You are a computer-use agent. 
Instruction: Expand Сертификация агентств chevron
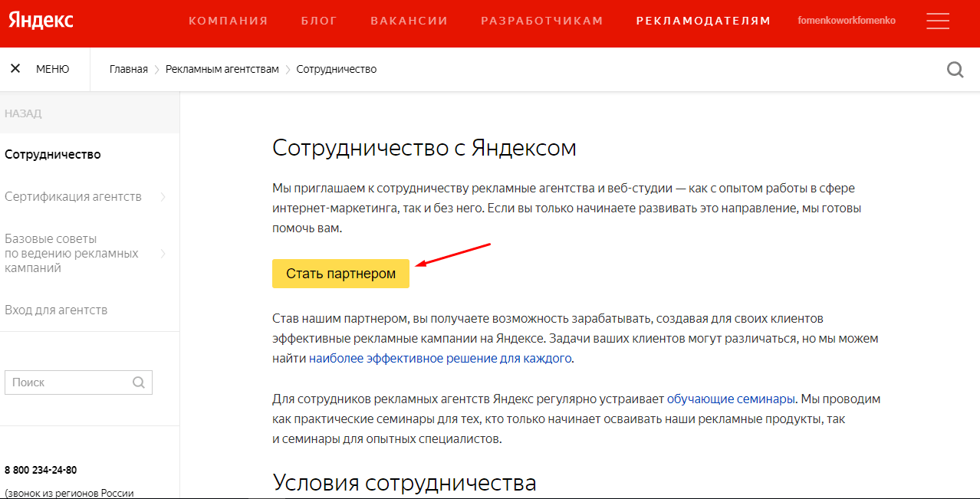pyautogui.click(x=163, y=197)
